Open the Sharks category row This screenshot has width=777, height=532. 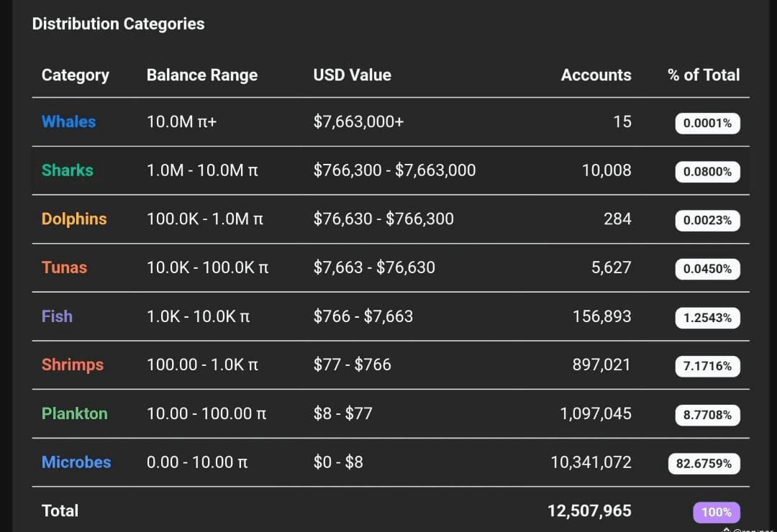pos(68,170)
